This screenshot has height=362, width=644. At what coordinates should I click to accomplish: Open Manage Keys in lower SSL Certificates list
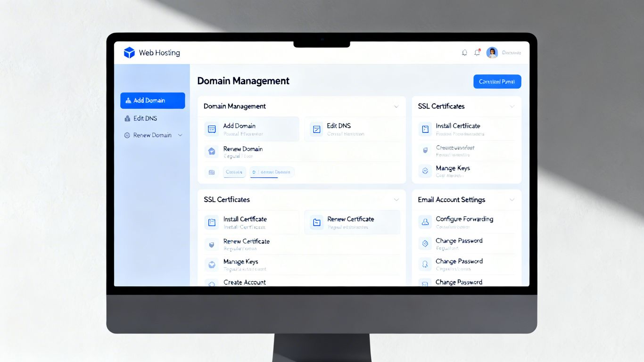coord(240,262)
